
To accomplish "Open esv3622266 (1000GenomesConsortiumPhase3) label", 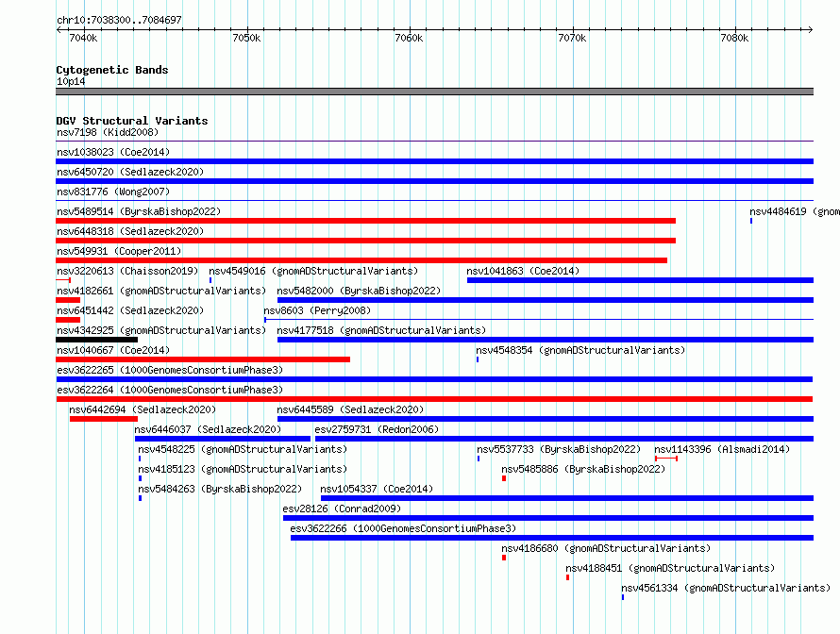I will pos(403,528).
